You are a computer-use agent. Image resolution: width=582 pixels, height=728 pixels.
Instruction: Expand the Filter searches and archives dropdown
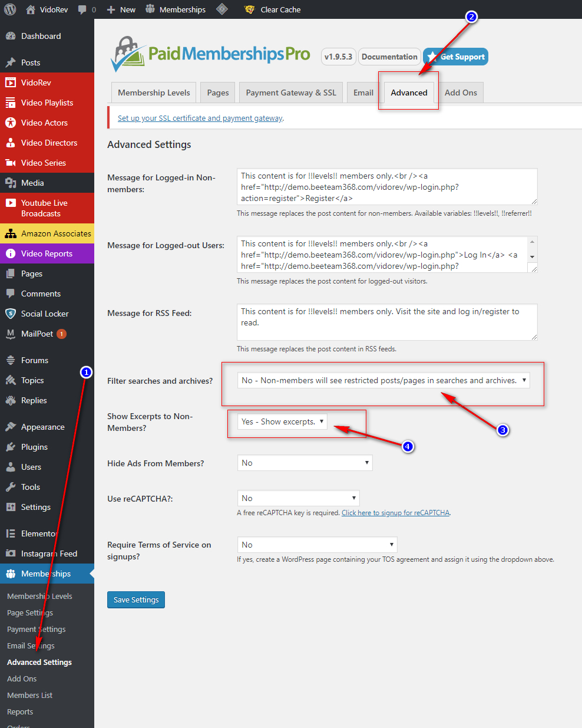click(x=383, y=380)
